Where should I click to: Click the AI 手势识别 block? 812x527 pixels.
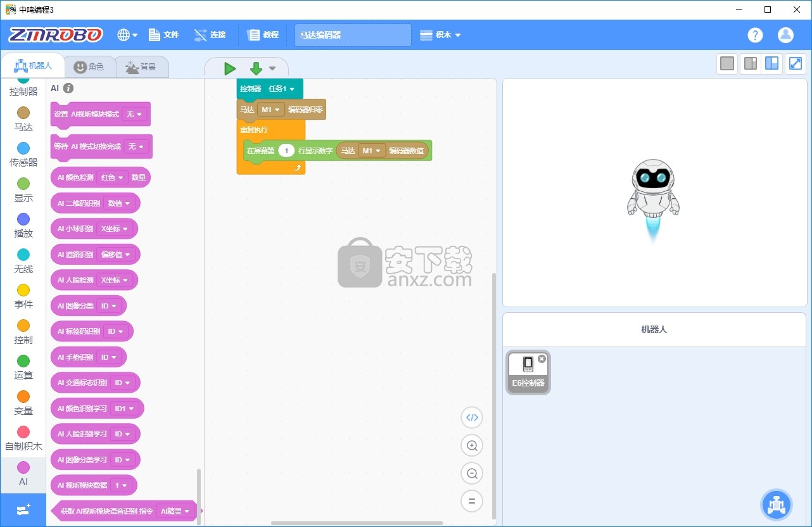click(89, 357)
